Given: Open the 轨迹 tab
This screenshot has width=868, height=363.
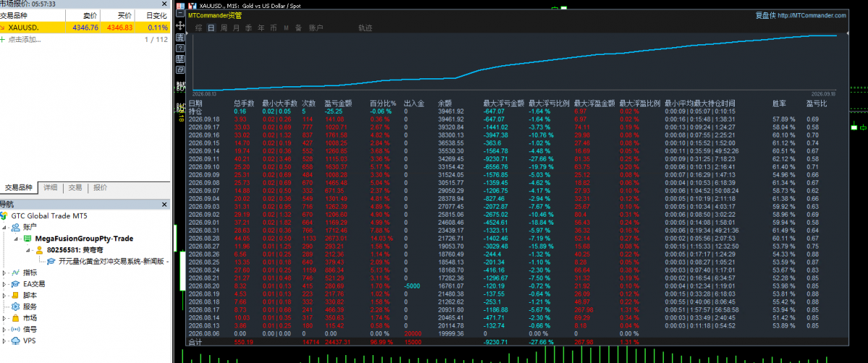Looking at the screenshot, I should coord(366,28).
